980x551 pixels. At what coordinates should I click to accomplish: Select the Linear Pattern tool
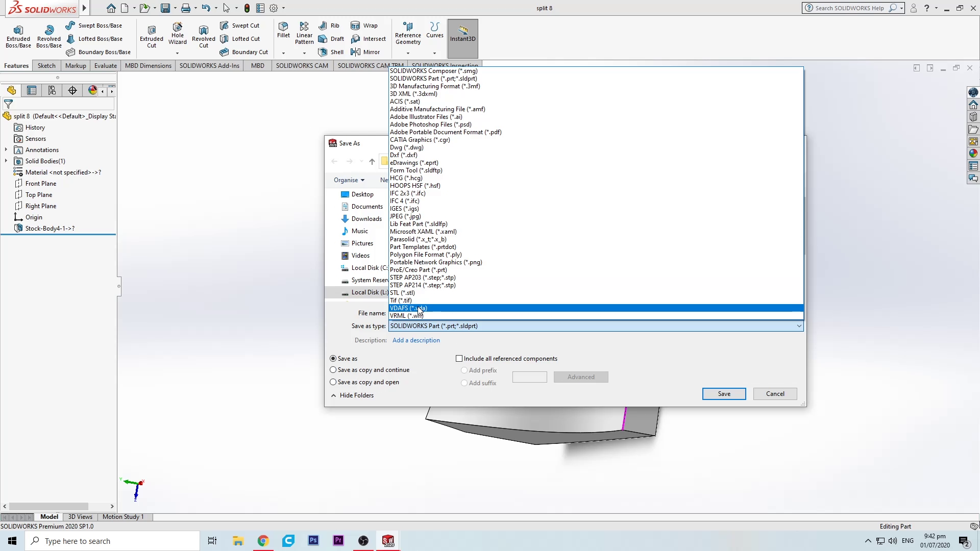click(304, 34)
